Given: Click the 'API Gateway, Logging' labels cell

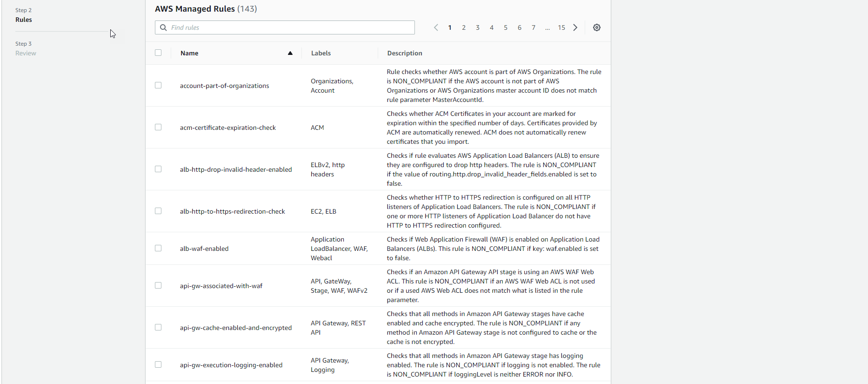Looking at the screenshot, I should tap(330, 365).
